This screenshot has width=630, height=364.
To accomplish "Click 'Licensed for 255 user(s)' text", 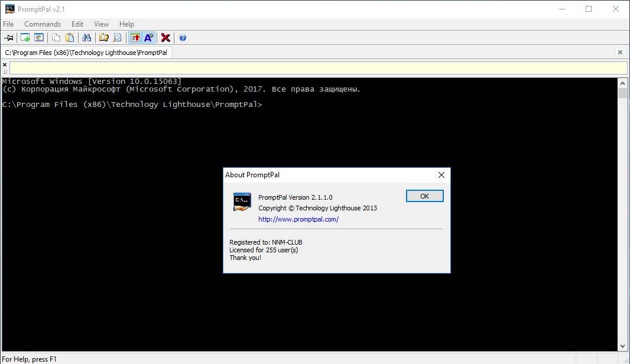I will [x=264, y=250].
